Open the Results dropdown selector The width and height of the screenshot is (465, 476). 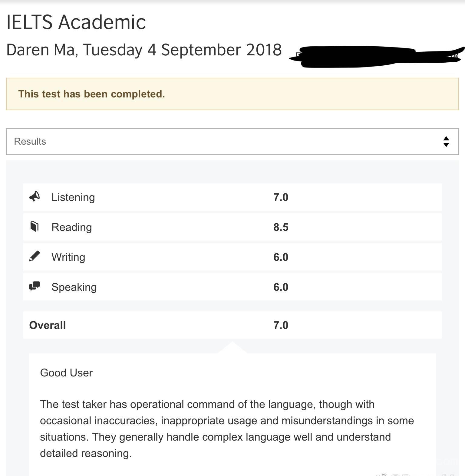(x=232, y=142)
